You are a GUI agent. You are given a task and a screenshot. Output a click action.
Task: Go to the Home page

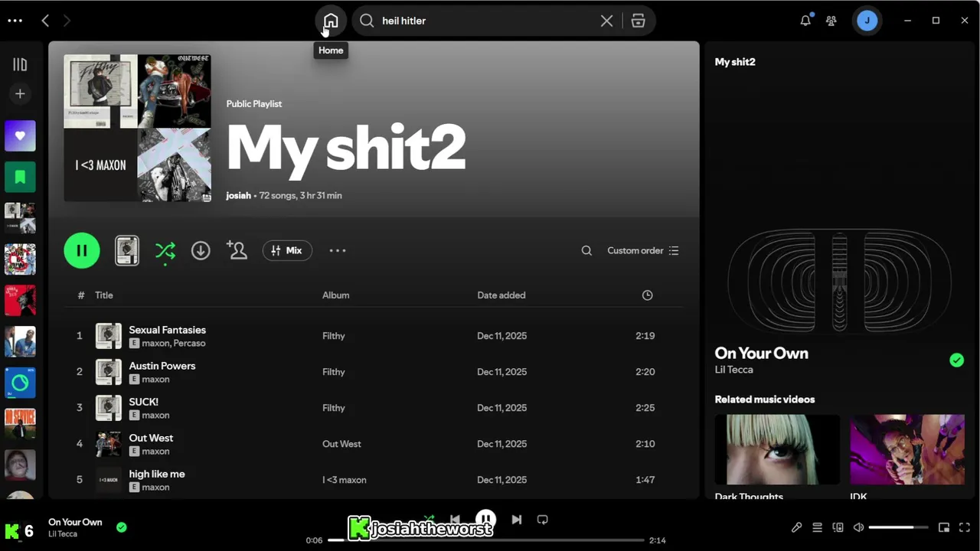(x=331, y=21)
